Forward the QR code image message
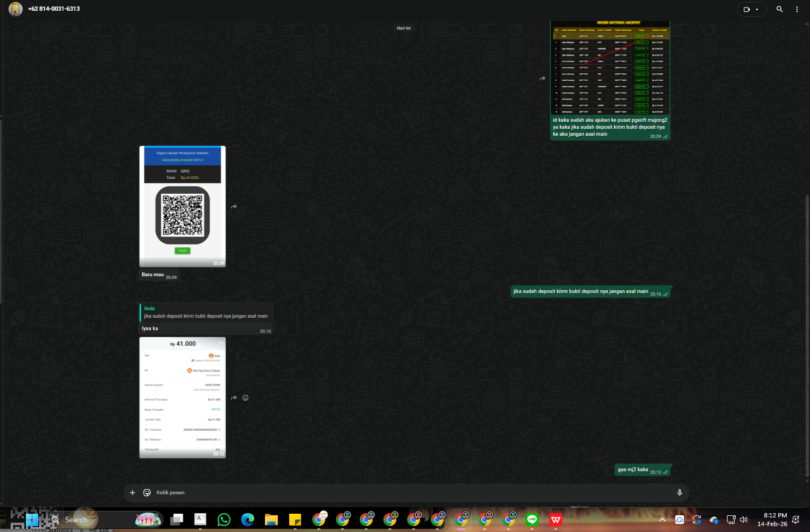 point(234,207)
